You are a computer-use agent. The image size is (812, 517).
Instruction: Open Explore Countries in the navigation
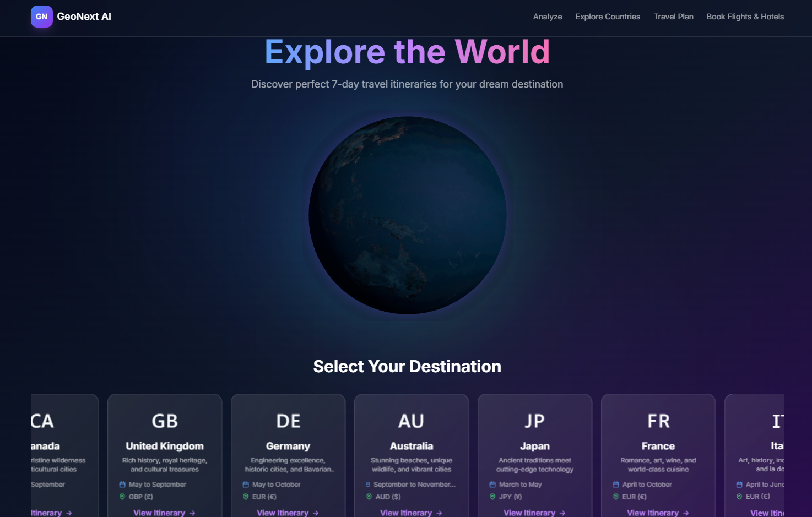608,17
